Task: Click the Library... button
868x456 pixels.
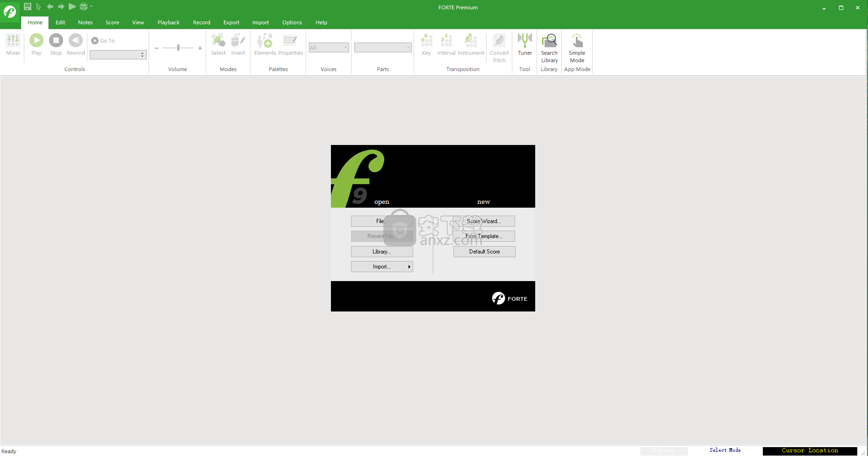Action: coord(382,252)
